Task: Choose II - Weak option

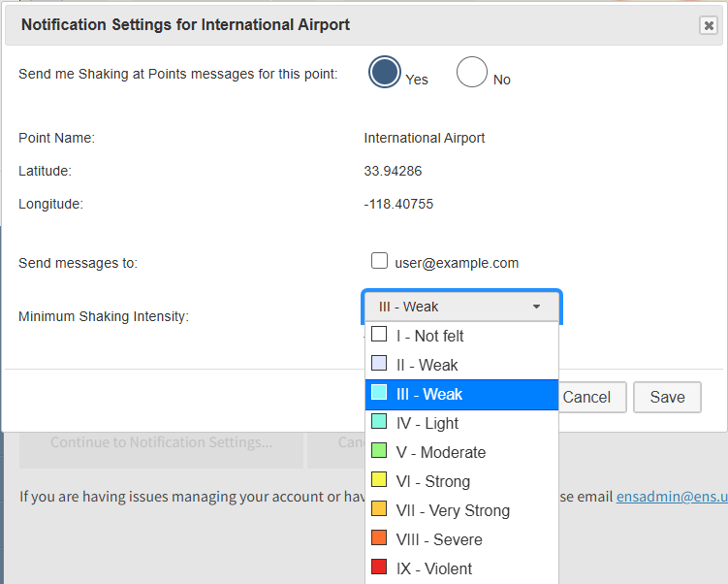Action: (461, 365)
